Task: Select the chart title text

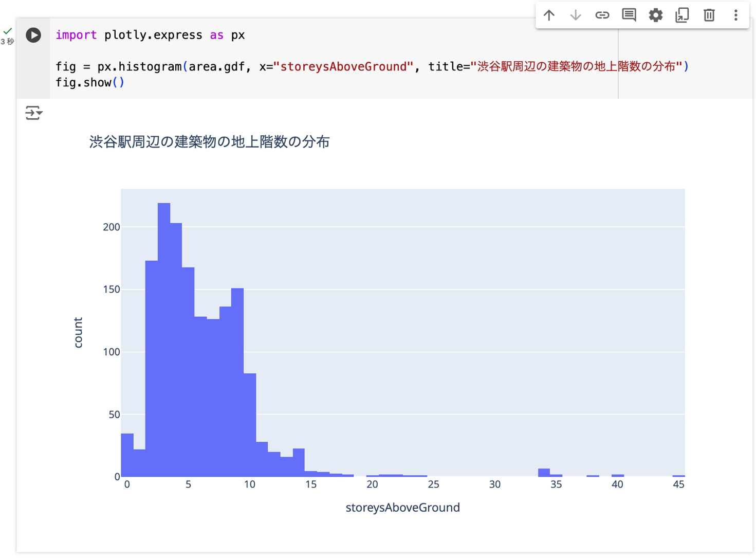Action: click(209, 142)
